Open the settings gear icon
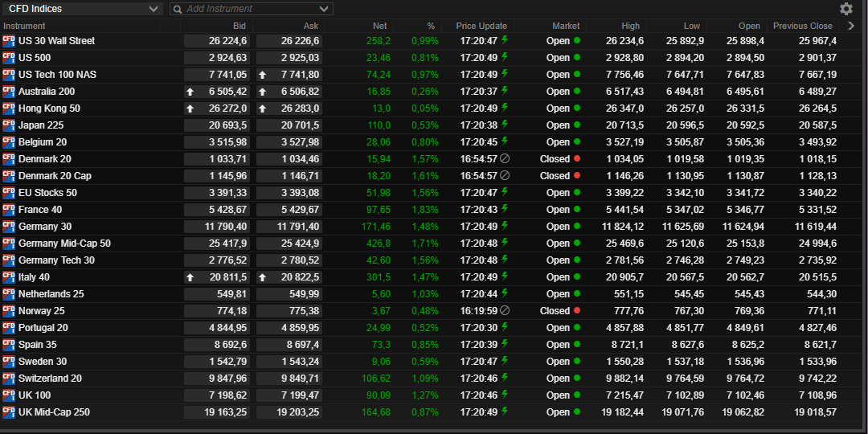 [845, 9]
